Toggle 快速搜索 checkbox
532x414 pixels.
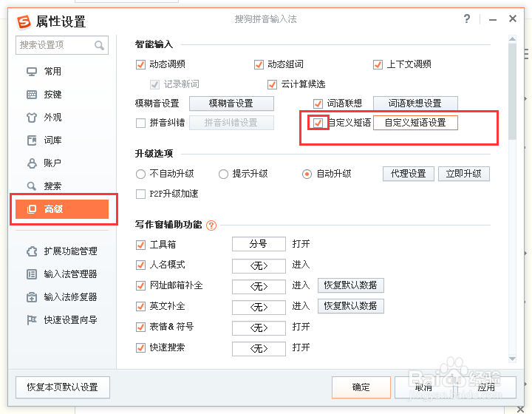140,347
